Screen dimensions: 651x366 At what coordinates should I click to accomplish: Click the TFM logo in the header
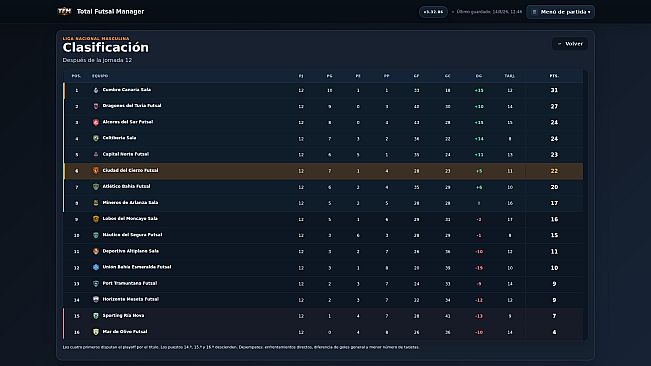(64, 11)
